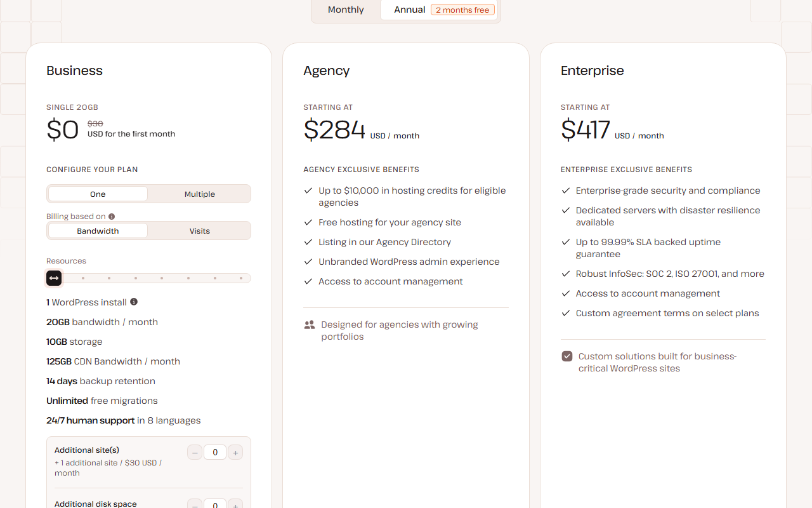Click the '2 months free' badge
The height and width of the screenshot is (508, 812).
(x=462, y=10)
